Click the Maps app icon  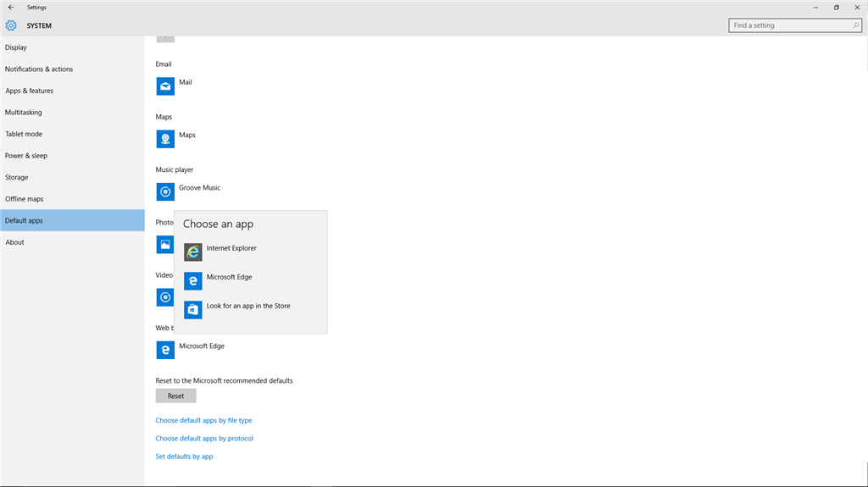pyautogui.click(x=165, y=139)
